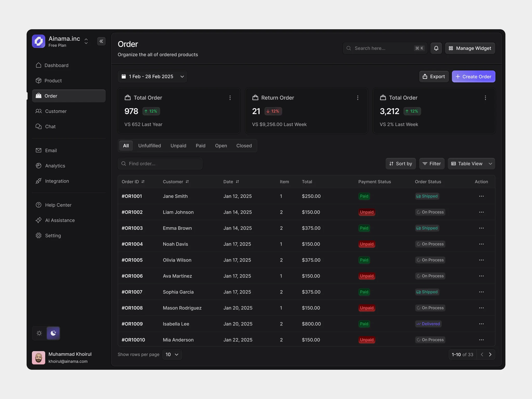532x399 pixels.
Task: Export the orders list
Action: coord(434,77)
